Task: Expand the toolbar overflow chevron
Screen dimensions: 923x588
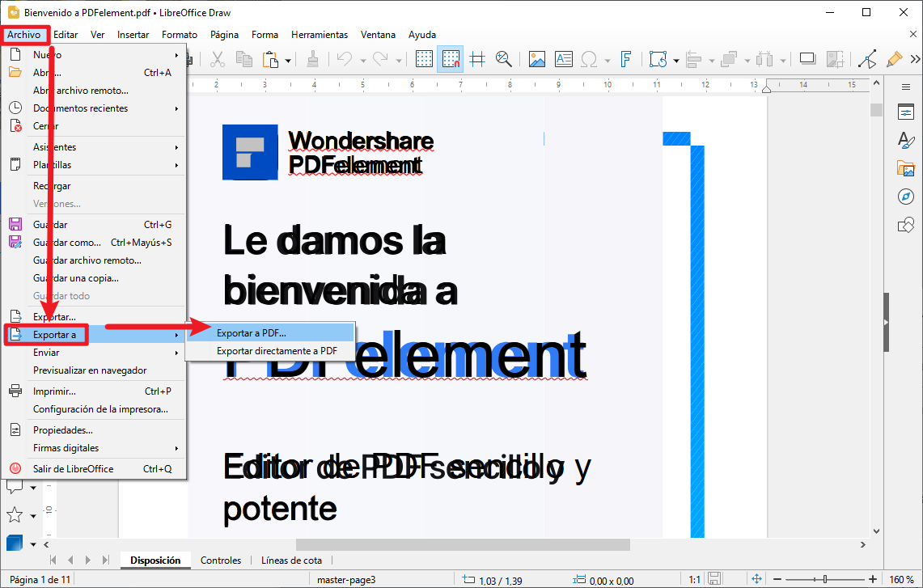Action: [915, 59]
